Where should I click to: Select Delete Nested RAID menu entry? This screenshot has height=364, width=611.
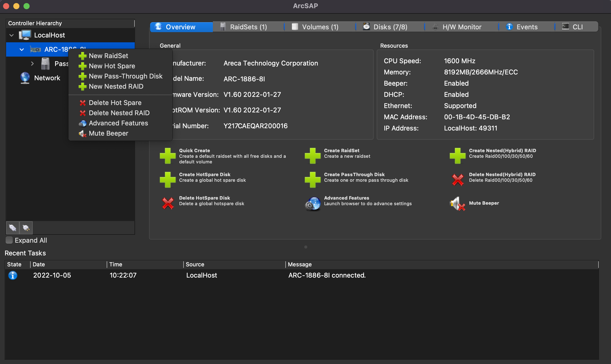tap(119, 113)
